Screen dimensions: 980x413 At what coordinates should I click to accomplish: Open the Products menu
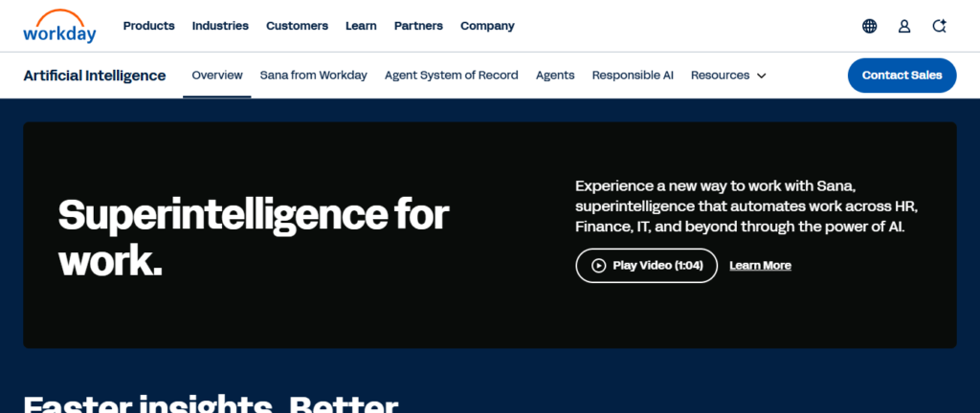[148, 26]
